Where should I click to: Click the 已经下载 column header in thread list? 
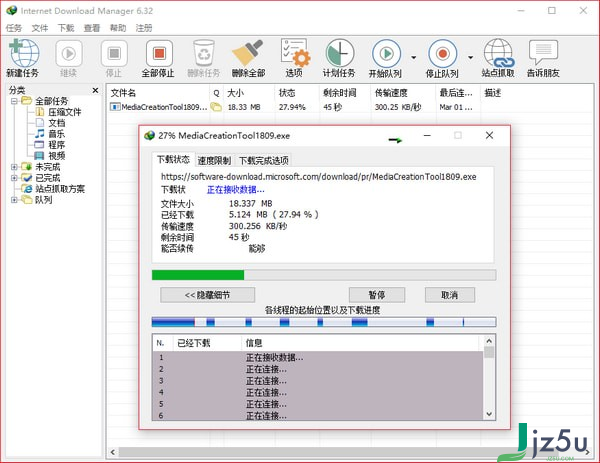(x=208, y=343)
